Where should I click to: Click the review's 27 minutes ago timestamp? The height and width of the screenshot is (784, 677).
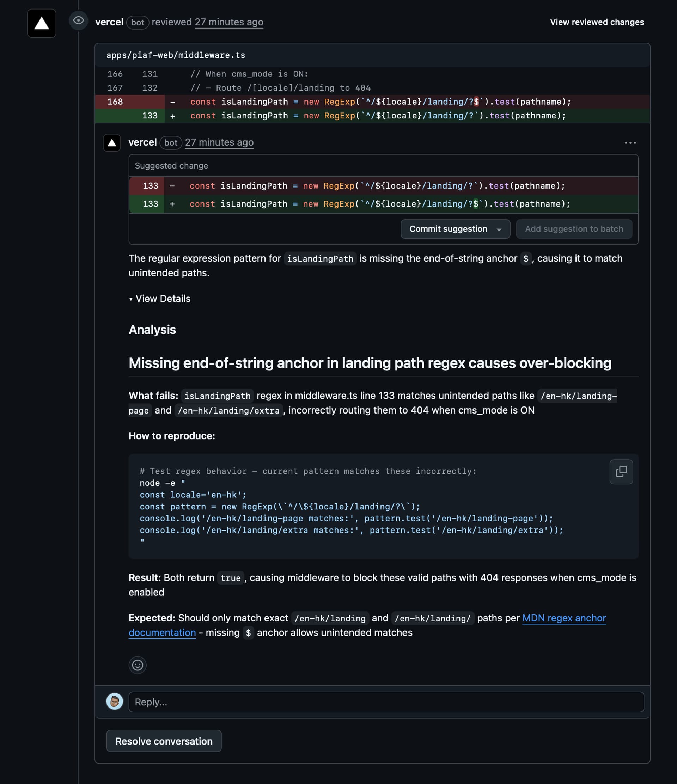tap(228, 22)
